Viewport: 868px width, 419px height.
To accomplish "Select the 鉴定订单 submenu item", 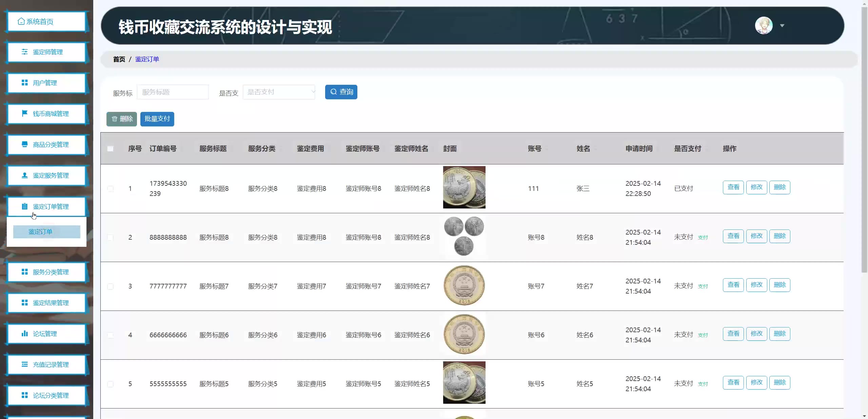I will (47, 232).
